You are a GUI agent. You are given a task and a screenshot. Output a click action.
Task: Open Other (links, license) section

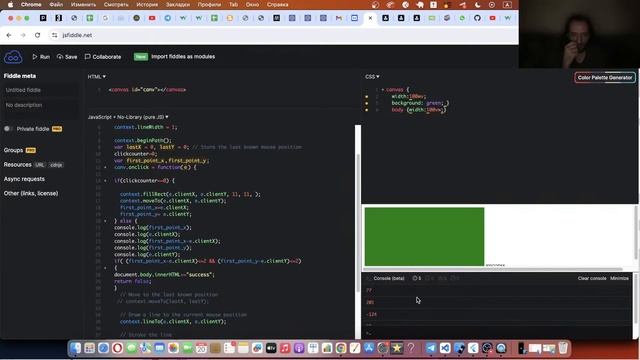point(31,193)
